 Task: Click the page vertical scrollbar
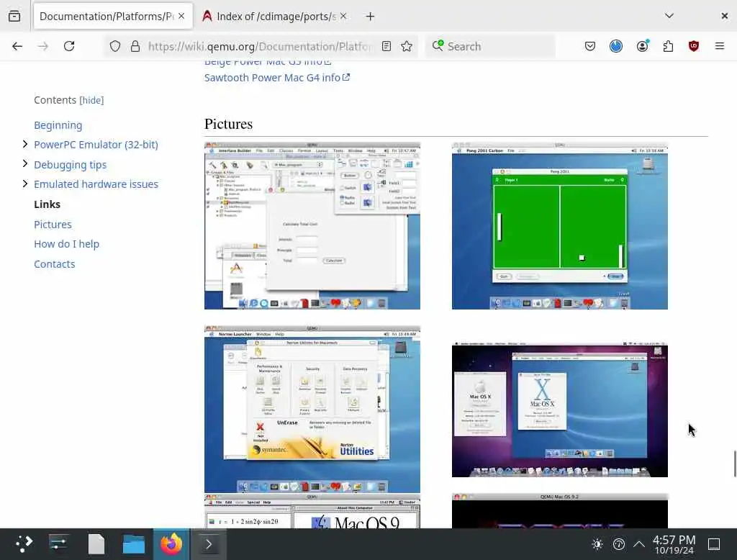pyautogui.click(x=735, y=464)
